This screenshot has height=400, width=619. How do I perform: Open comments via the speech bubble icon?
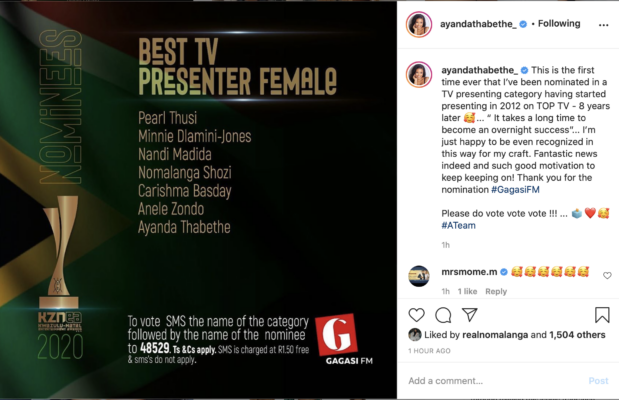[443, 315]
